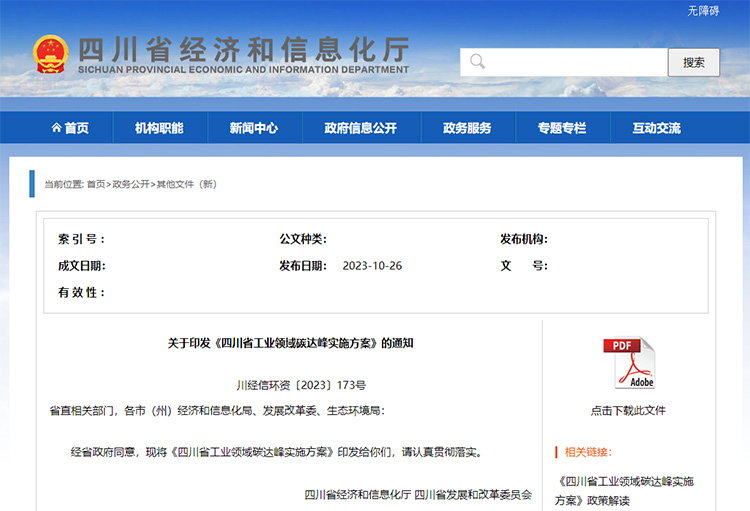Click the 无障碍 accessibility link

703,11
